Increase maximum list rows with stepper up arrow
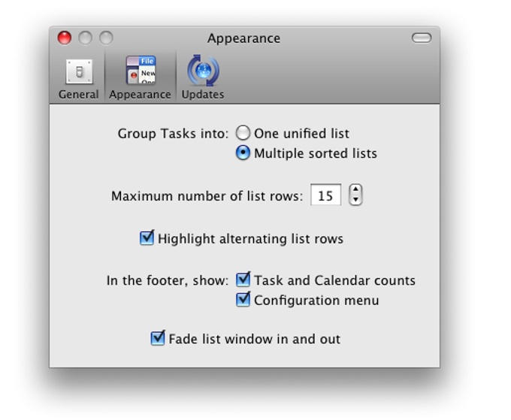The width and height of the screenshot is (511, 420). point(355,189)
